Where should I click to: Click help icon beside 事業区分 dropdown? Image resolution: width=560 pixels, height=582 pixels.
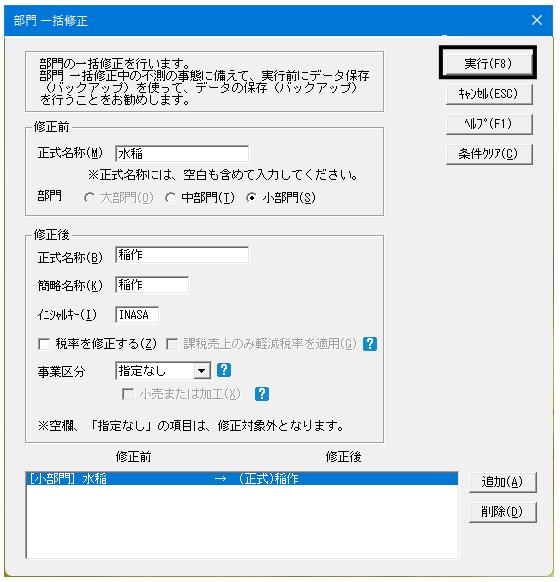point(224,370)
